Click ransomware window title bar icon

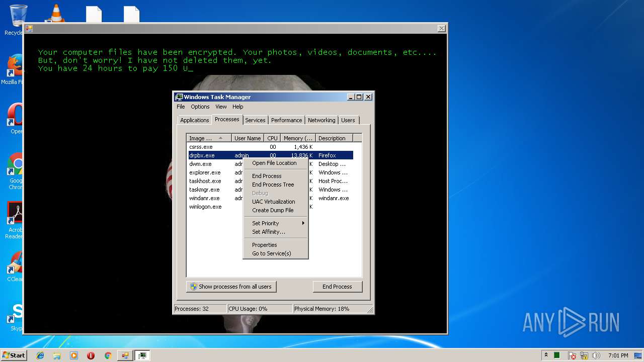(29, 29)
